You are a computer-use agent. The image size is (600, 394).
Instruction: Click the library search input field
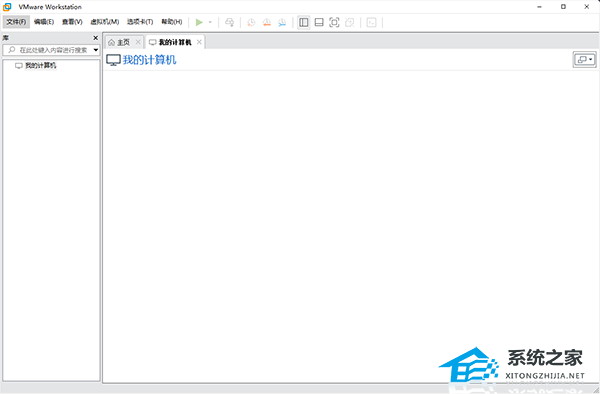pos(49,50)
